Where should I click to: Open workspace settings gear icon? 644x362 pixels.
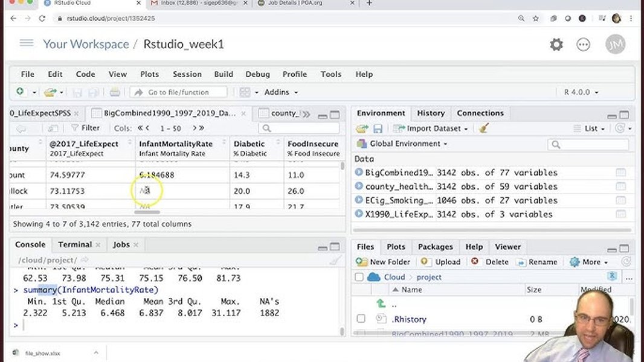point(556,44)
